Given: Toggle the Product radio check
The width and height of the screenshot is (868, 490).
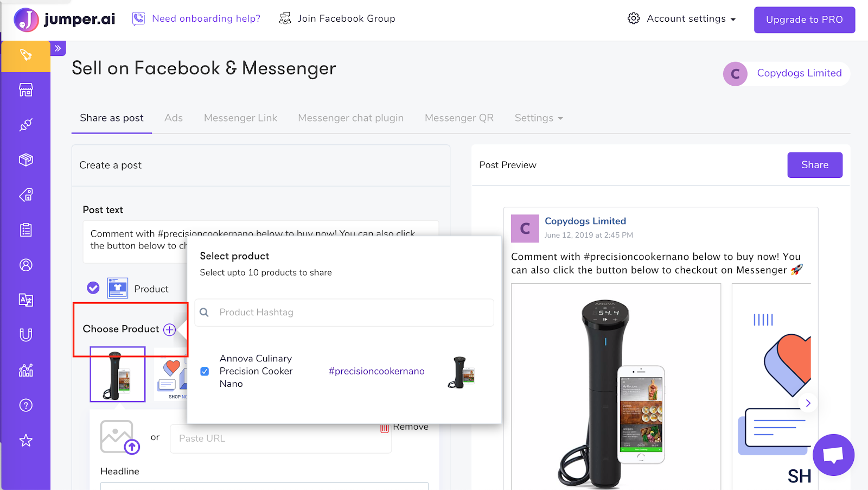Looking at the screenshot, I should pyautogui.click(x=93, y=288).
